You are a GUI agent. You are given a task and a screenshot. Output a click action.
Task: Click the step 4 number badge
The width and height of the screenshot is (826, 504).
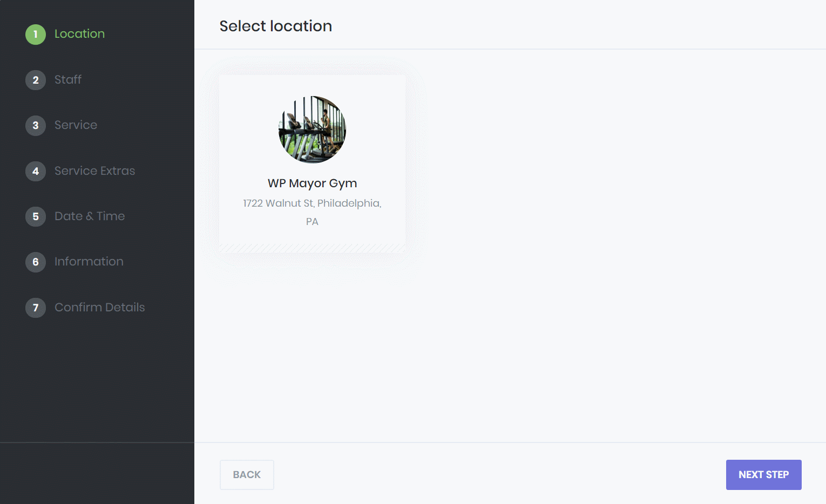click(x=36, y=171)
